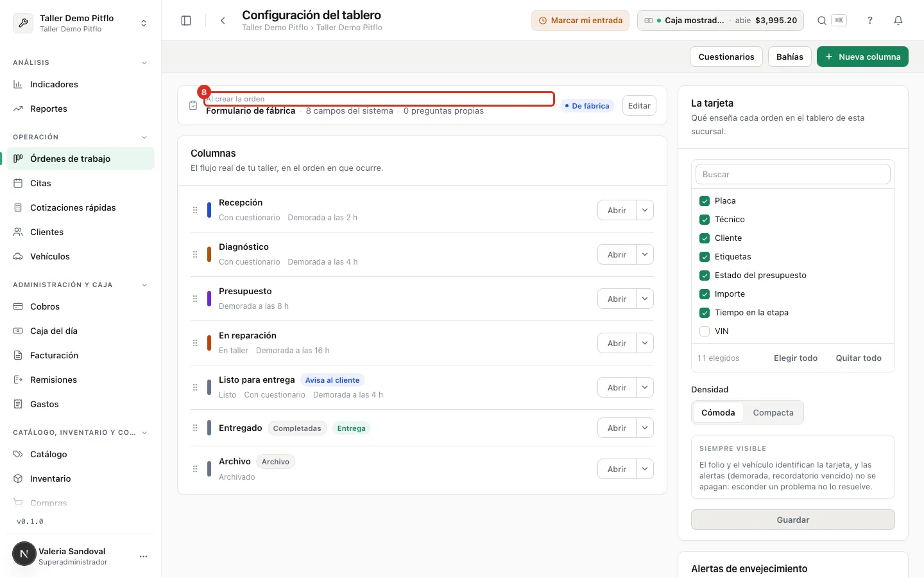Select Compacta density tab

click(773, 412)
